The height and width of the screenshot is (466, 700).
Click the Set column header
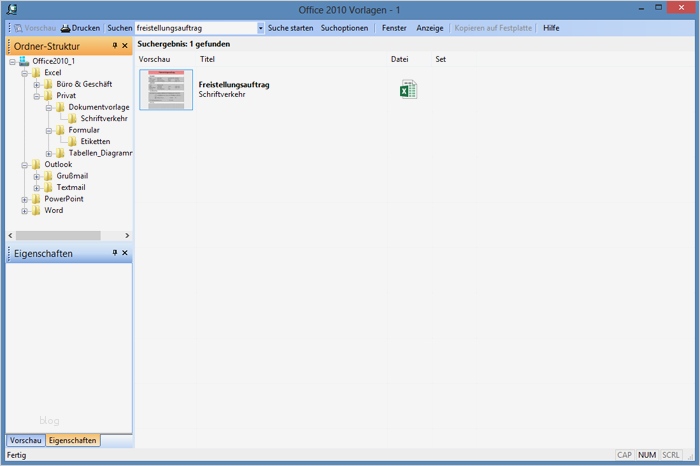(x=441, y=59)
